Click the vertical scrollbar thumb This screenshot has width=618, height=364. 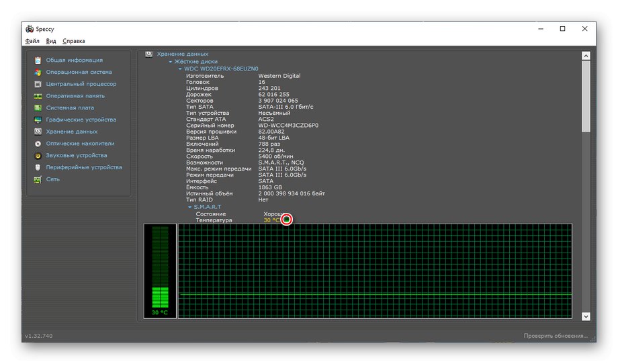tap(586, 97)
